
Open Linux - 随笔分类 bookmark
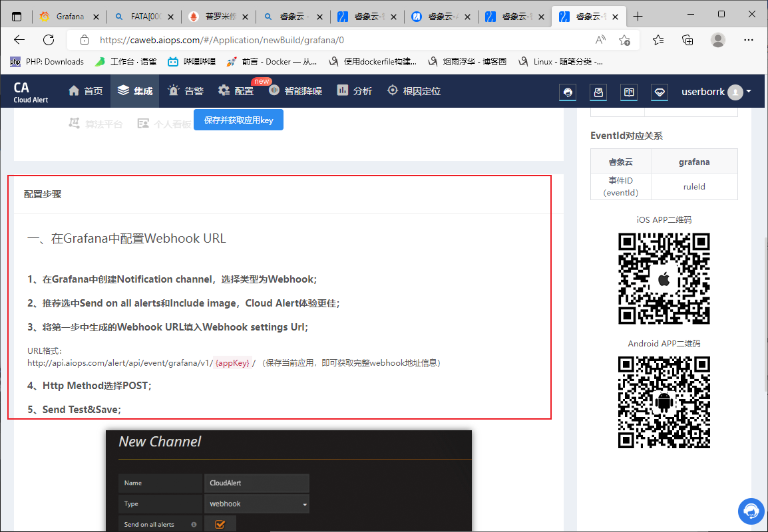pyautogui.click(x=561, y=62)
